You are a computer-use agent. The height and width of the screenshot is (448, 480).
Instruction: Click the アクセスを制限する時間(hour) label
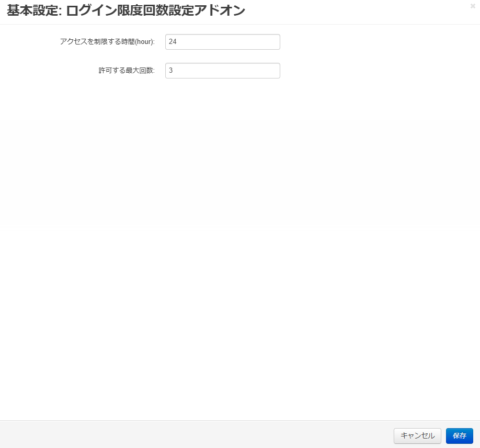[x=107, y=42]
